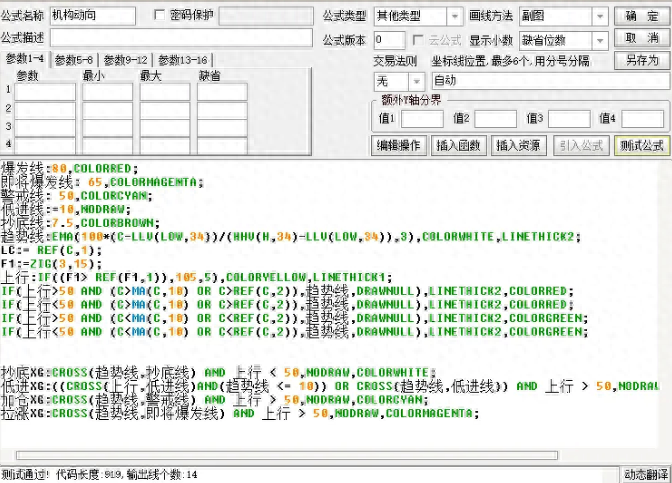Switch to the 参数5-8 tab
Screen dimensions: 672x483
pos(74,59)
